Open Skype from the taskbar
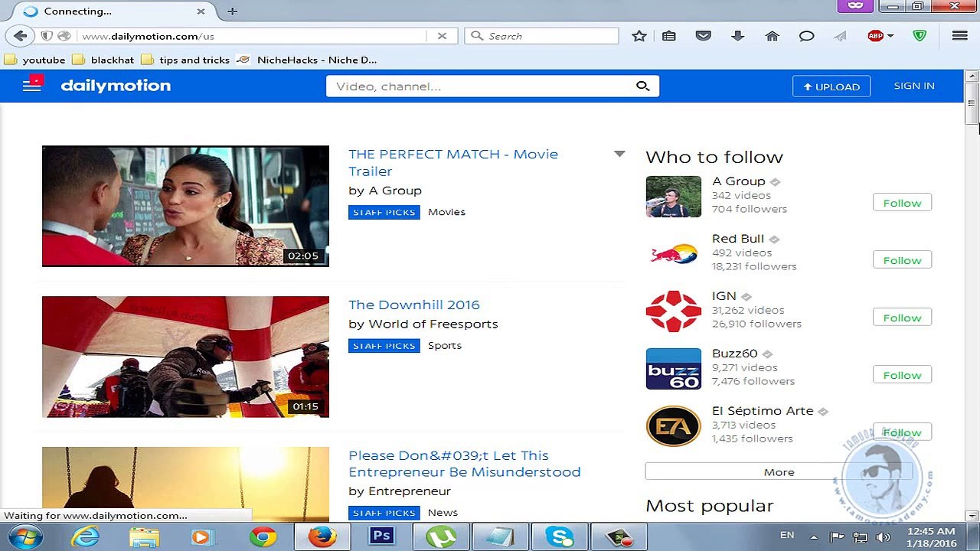 (559, 536)
